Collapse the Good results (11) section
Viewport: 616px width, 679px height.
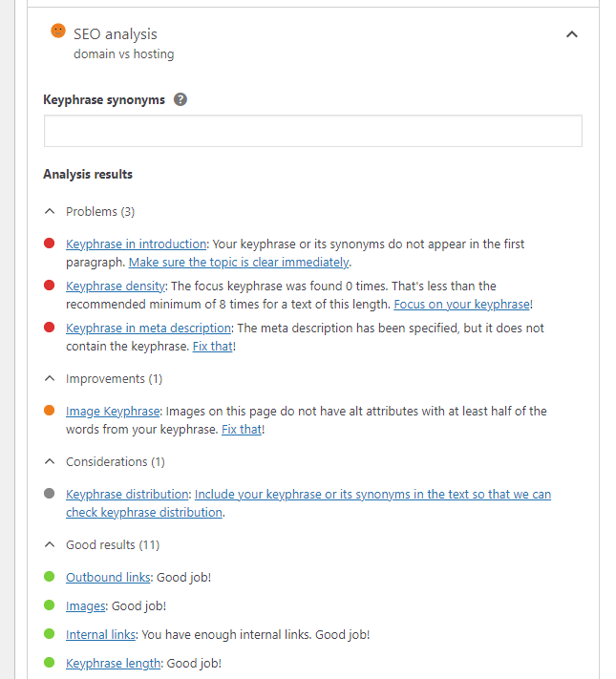[x=50, y=544]
